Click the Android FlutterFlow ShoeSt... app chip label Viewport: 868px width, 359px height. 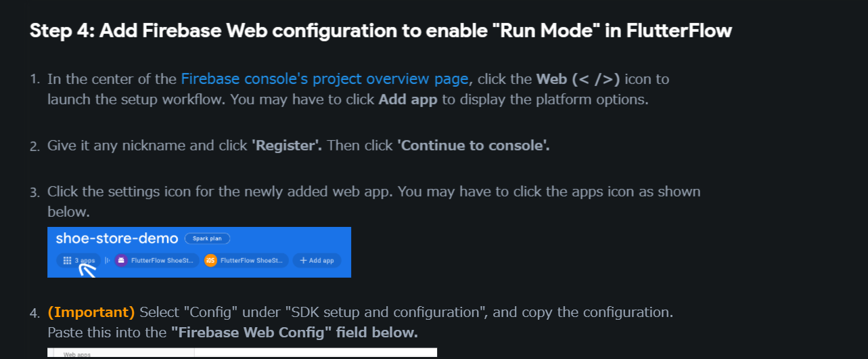[163, 260]
